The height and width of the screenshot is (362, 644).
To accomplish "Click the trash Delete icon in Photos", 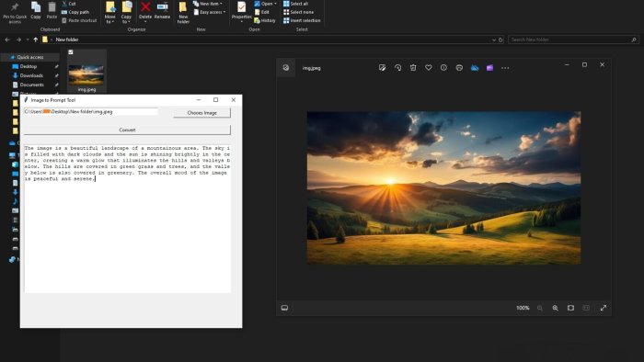I will coord(413,68).
